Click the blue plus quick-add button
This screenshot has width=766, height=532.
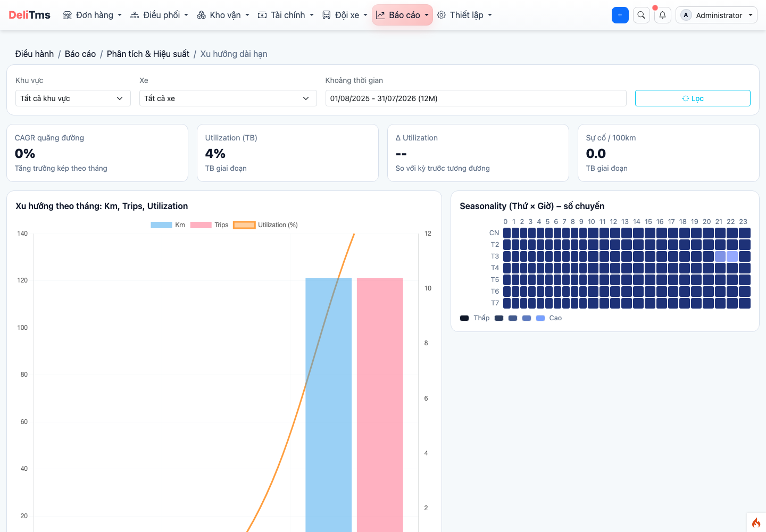620,15
